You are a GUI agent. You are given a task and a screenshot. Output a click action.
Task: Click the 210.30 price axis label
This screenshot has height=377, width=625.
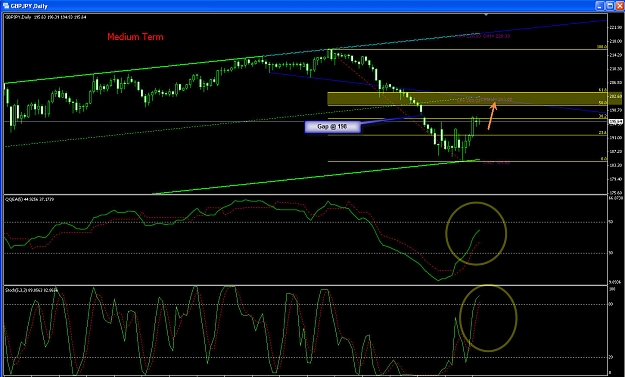616,69
